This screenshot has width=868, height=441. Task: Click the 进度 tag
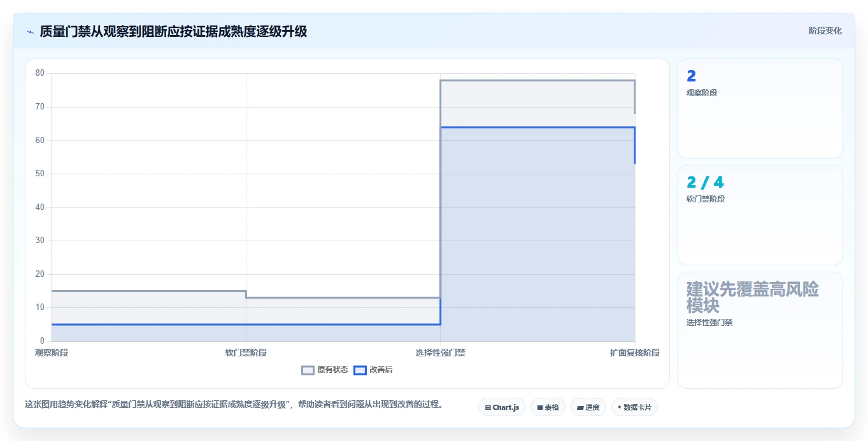click(588, 407)
